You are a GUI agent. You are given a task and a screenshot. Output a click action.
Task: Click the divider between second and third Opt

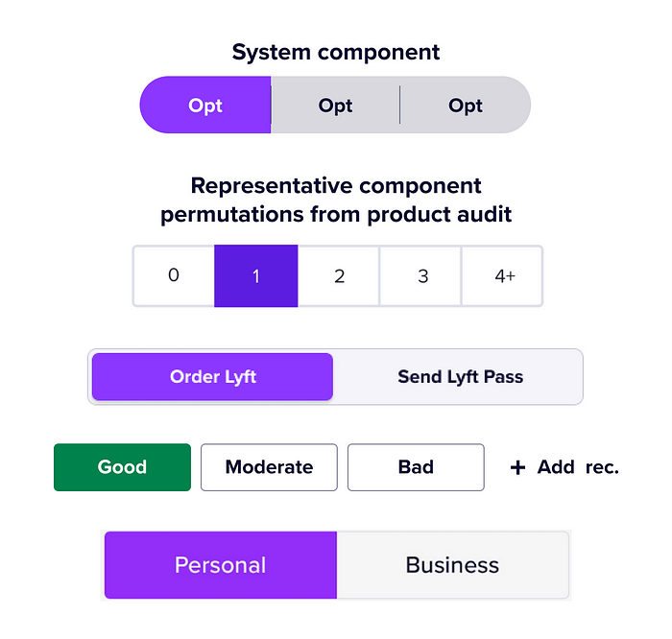point(400,105)
